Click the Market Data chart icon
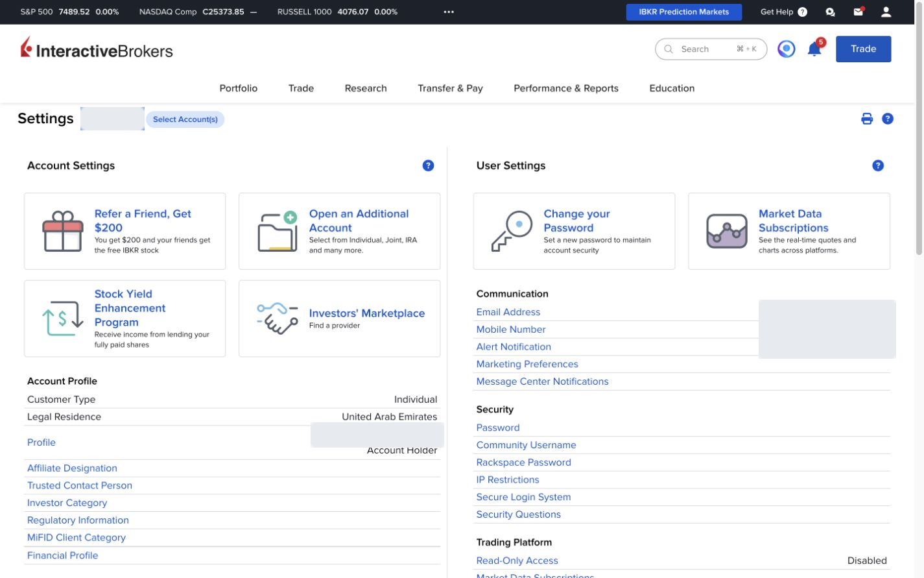The height and width of the screenshot is (578, 924). coord(727,231)
